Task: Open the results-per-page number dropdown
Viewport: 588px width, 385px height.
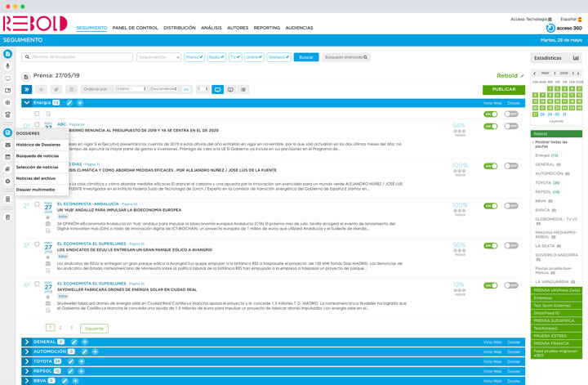Action: pyautogui.click(x=203, y=89)
